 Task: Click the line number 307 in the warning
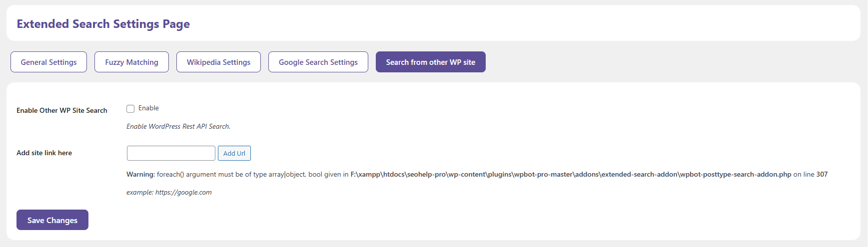(822, 174)
